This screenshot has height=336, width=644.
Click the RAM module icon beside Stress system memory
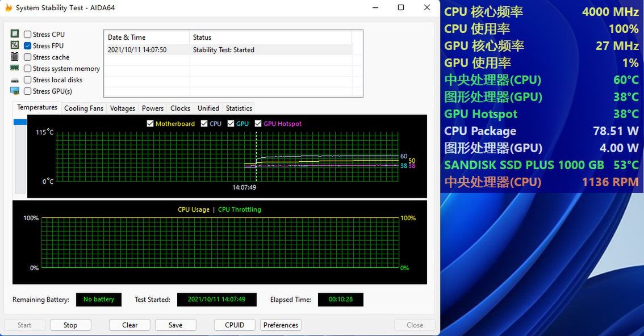click(x=14, y=68)
